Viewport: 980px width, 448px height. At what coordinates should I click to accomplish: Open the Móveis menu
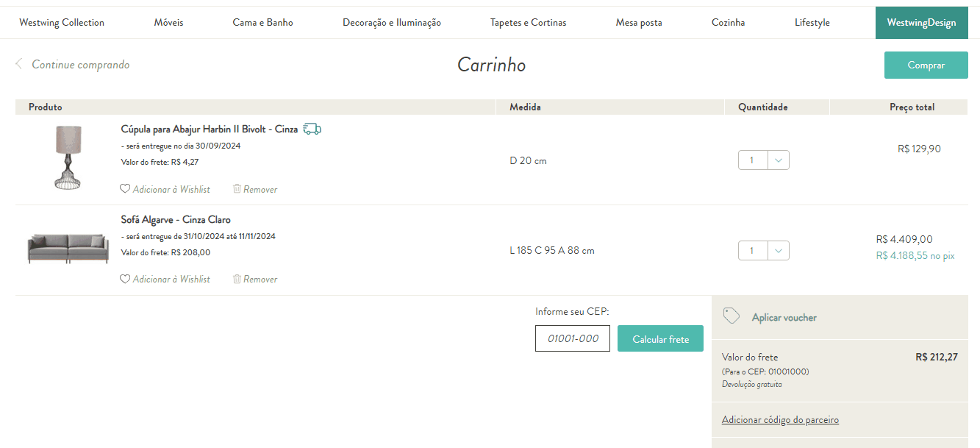point(169,23)
